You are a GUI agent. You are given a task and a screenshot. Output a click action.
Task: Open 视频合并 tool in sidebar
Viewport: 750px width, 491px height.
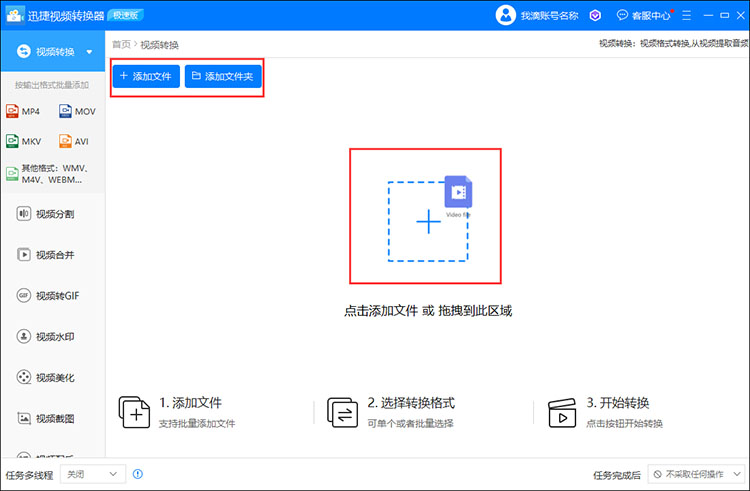click(45, 255)
